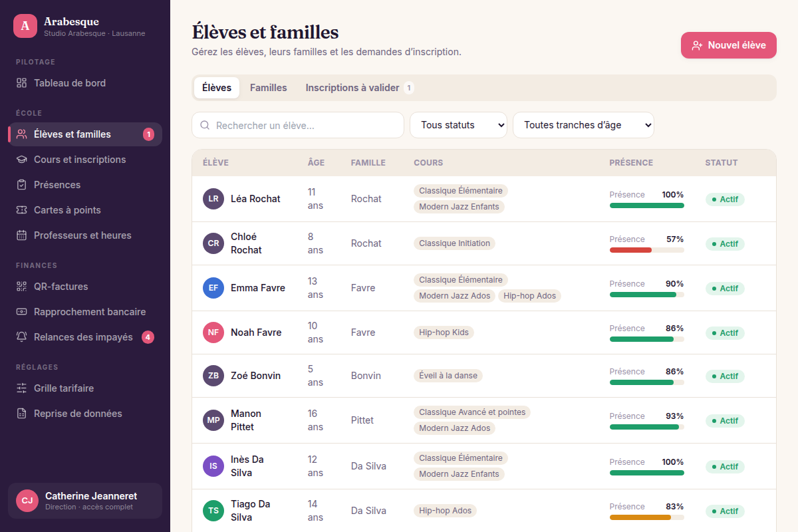
Task: Open Reprise de données in the sidebar
Action: [85, 414]
